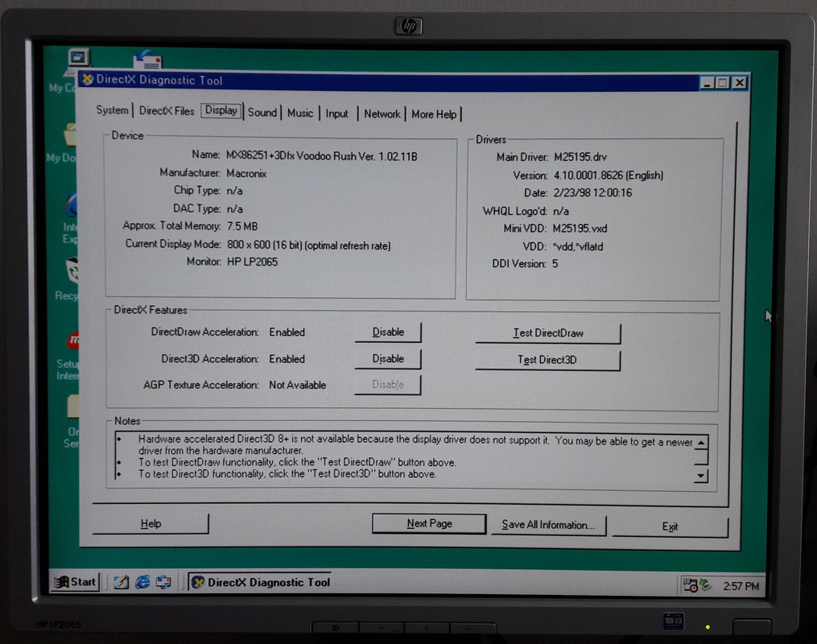Click the 'Macronix' manufacturer value
The image size is (817, 644).
(x=246, y=174)
